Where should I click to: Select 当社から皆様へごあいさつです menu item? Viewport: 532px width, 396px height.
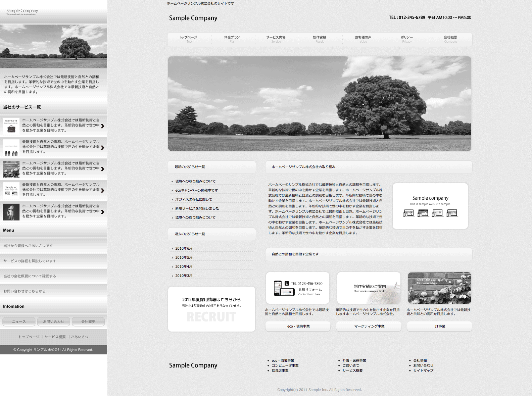[28, 246]
